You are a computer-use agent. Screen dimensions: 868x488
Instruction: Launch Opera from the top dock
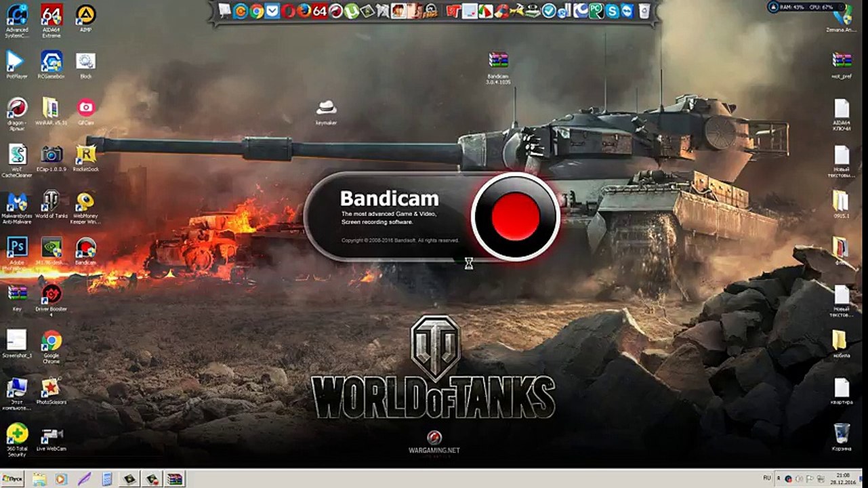coord(288,11)
